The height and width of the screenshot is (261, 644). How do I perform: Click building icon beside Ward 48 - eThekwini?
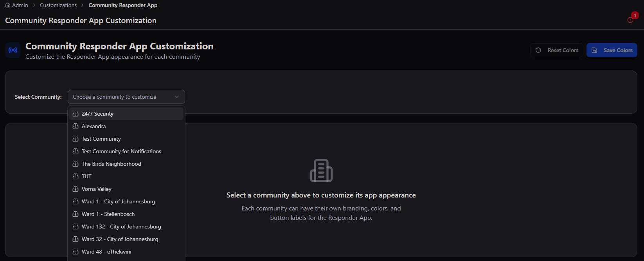click(x=76, y=252)
